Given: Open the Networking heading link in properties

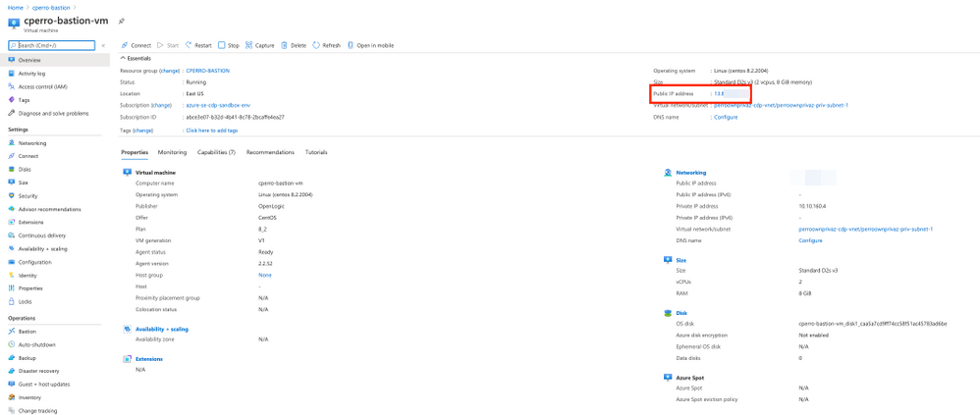Looking at the screenshot, I should click(x=691, y=173).
